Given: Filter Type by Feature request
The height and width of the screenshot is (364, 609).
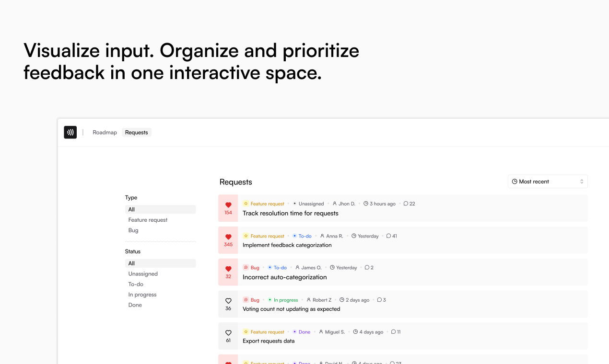Looking at the screenshot, I should [x=148, y=220].
